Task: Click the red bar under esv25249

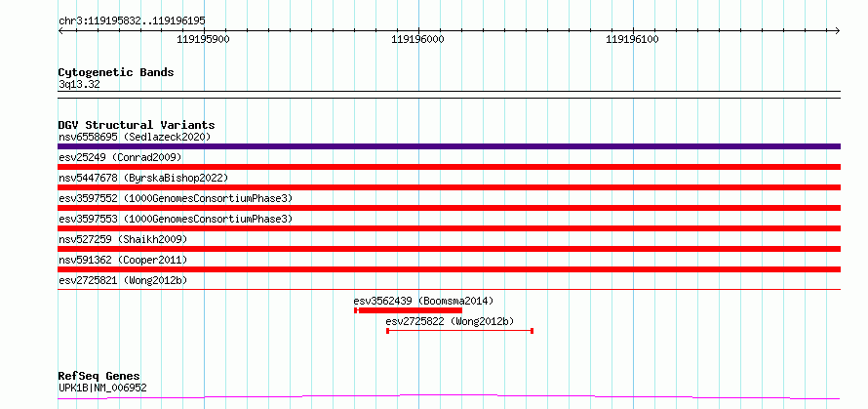Action: (449, 167)
